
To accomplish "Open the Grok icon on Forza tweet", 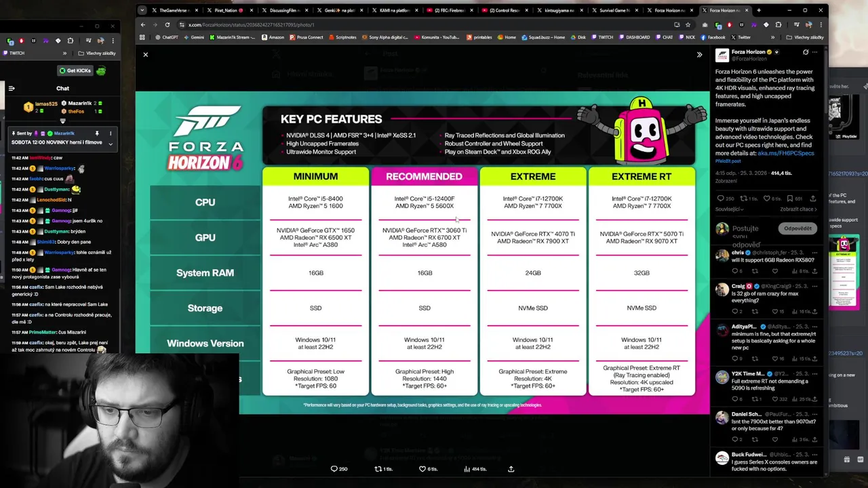I will tap(806, 52).
